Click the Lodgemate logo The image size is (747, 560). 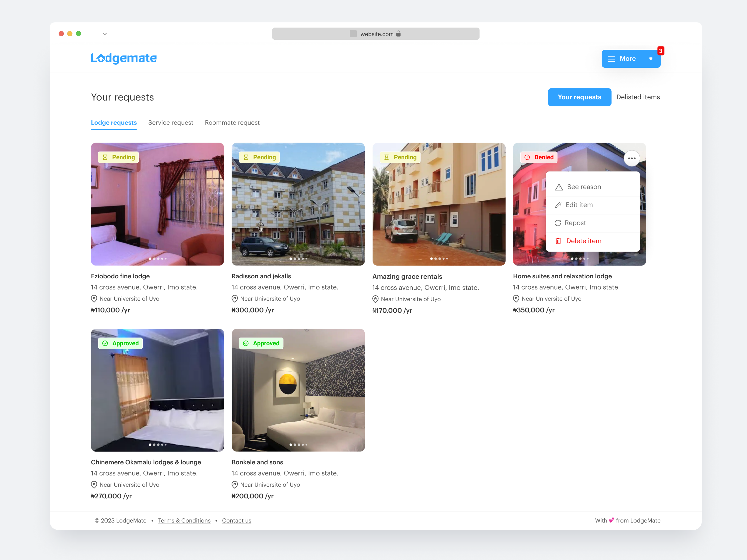(x=123, y=58)
